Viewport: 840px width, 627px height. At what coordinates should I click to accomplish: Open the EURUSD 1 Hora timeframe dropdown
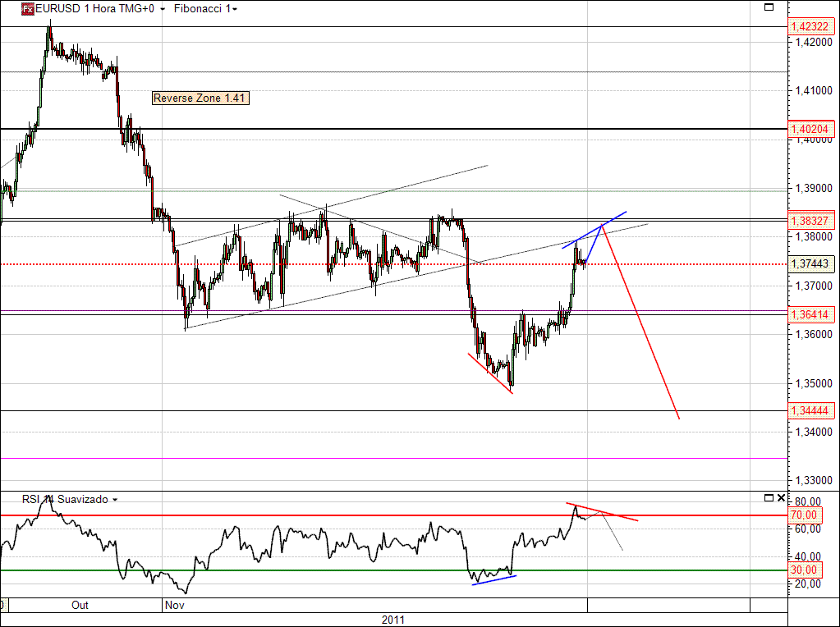(x=163, y=9)
